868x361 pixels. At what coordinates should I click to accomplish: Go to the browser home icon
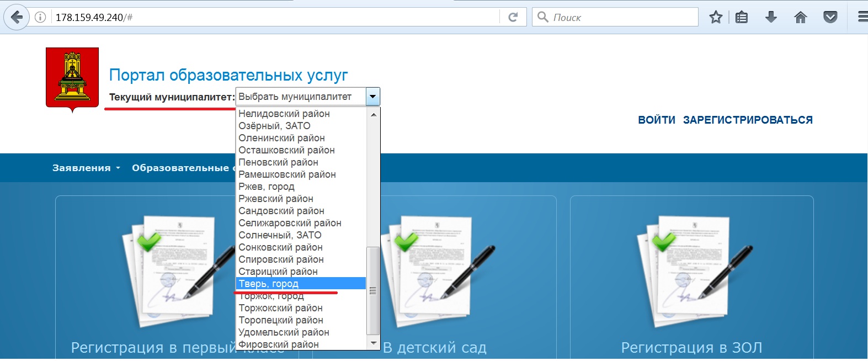[x=800, y=17]
